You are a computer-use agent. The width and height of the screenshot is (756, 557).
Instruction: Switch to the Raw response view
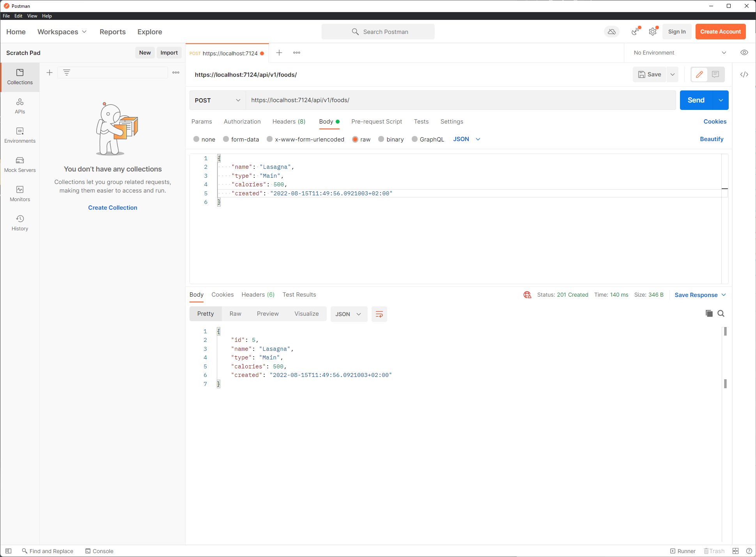coord(235,314)
